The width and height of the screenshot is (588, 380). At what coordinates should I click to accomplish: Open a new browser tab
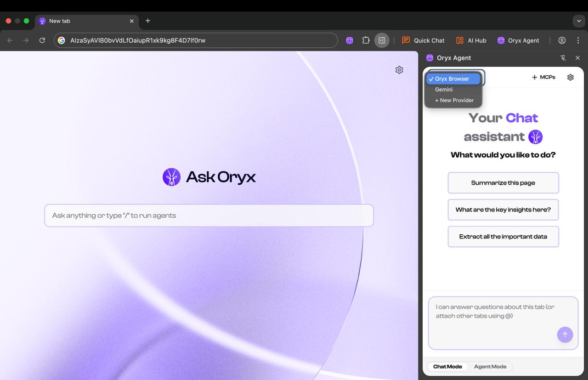tap(148, 21)
